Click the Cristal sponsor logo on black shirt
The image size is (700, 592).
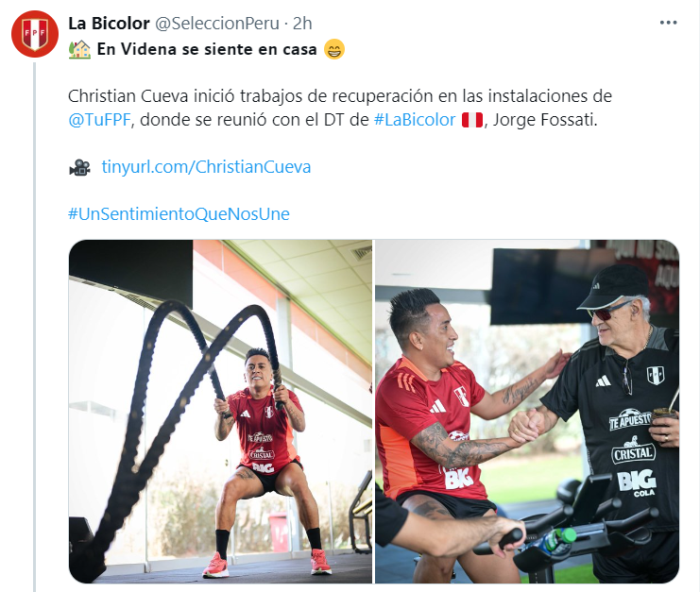click(x=633, y=451)
